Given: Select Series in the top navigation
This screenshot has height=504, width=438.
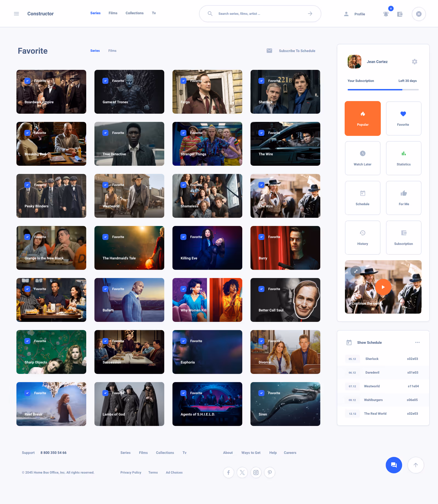Looking at the screenshot, I should (x=95, y=13).
